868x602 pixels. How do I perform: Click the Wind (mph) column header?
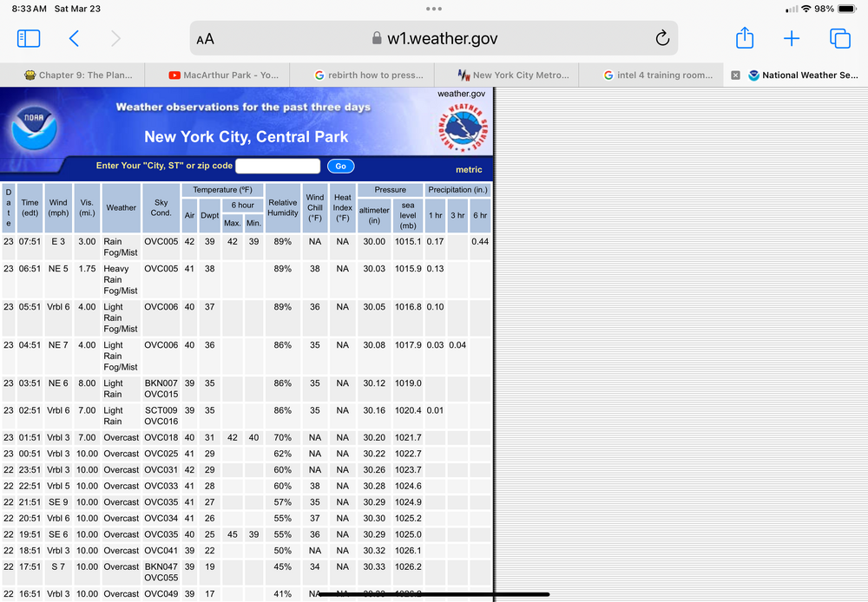point(58,208)
